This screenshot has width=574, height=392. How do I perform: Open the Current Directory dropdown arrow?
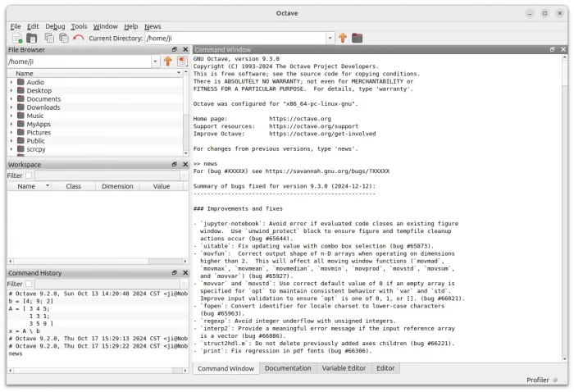[330, 38]
